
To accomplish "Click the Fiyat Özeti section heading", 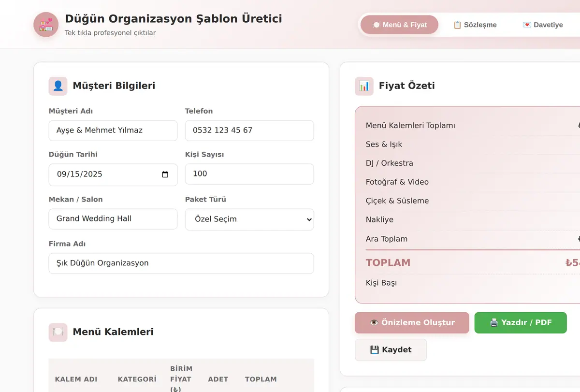I will (x=407, y=86).
